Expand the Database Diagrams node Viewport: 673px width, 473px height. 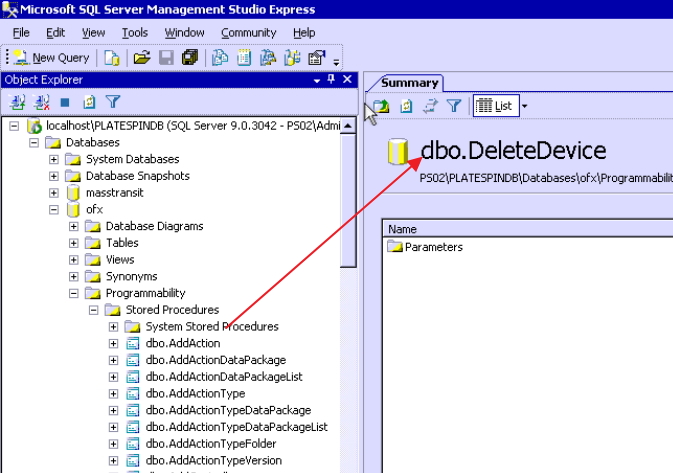pyautogui.click(x=74, y=226)
